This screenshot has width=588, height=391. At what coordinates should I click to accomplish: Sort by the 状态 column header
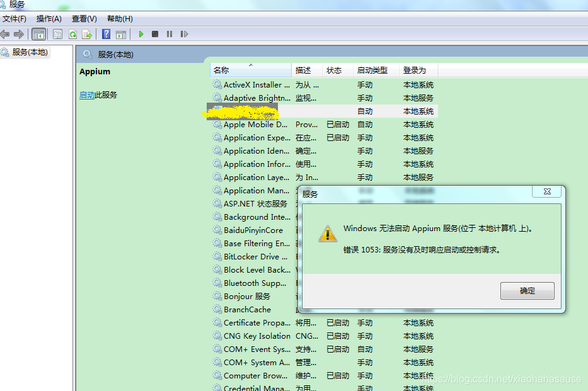[338, 70]
